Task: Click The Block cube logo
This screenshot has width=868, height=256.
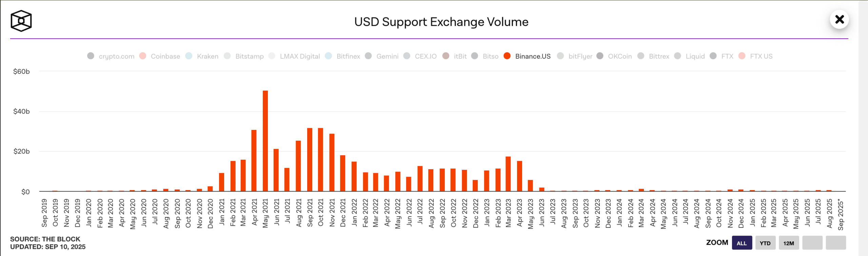Action: [x=21, y=21]
